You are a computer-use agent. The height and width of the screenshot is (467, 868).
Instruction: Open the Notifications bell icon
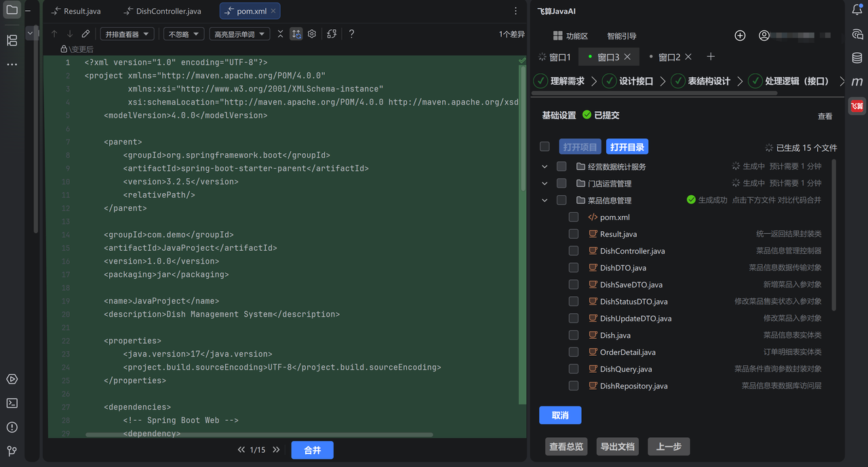[x=857, y=10]
